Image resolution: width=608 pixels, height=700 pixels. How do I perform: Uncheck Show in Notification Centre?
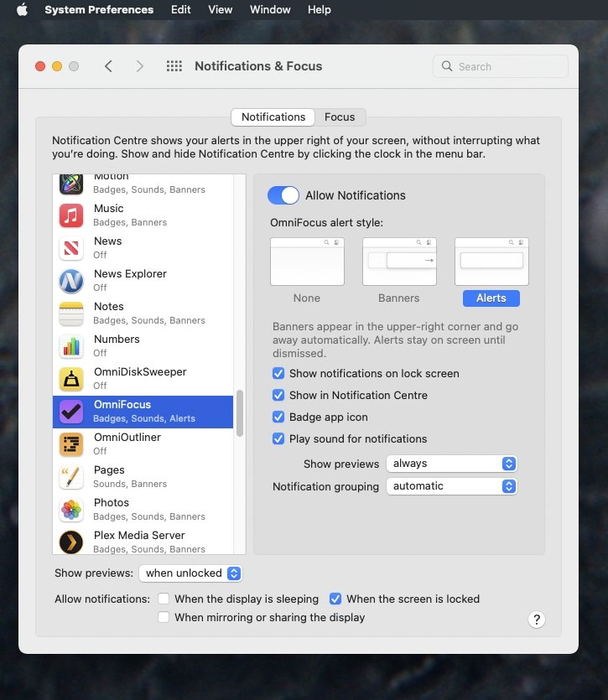coord(278,395)
